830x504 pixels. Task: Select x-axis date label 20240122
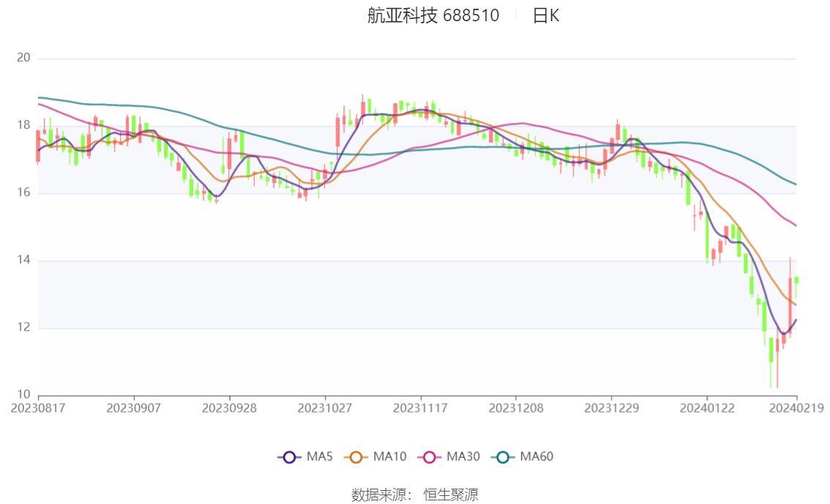click(x=707, y=408)
